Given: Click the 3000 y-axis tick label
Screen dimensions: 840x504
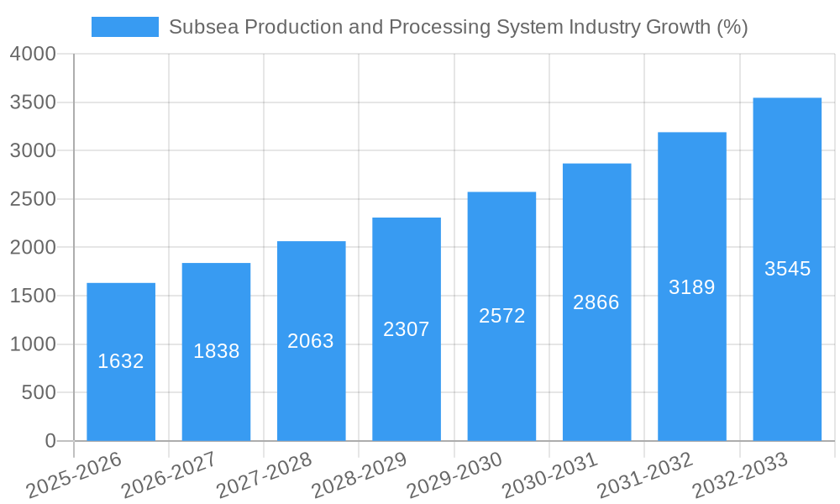Looking at the screenshot, I should pos(34,150).
